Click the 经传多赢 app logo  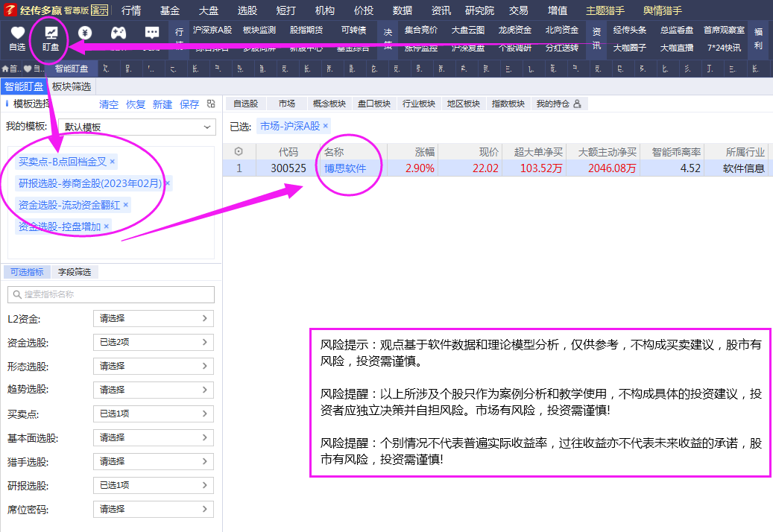[10, 10]
